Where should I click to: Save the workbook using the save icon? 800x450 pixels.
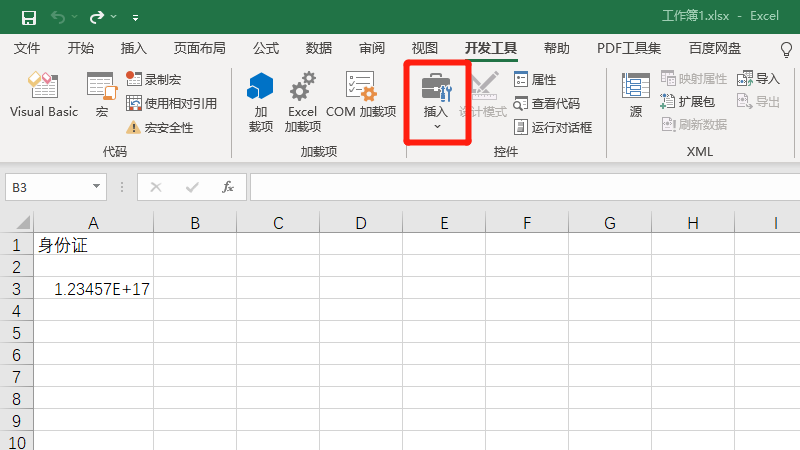(x=29, y=17)
